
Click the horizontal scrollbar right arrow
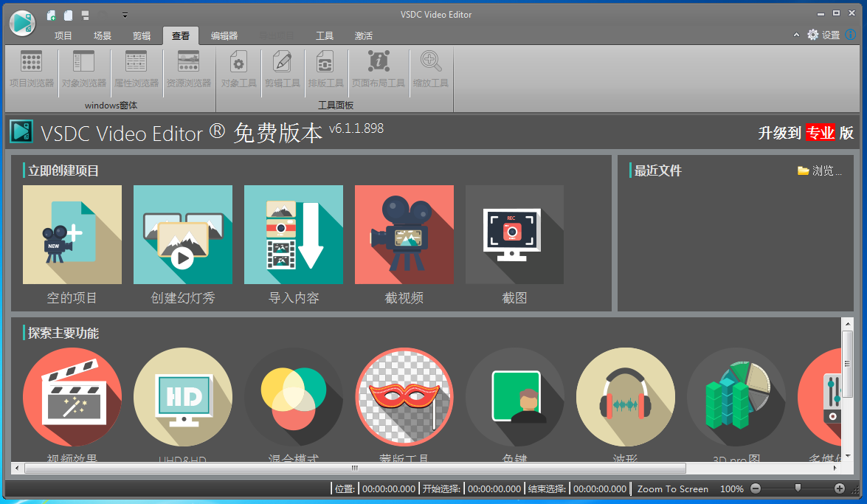(835, 468)
